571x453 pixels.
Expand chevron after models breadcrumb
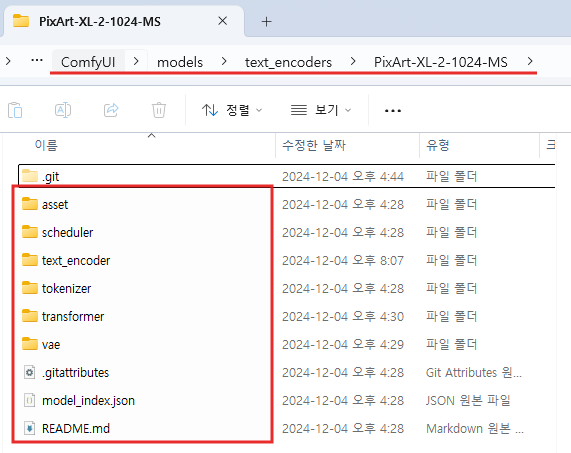224,62
